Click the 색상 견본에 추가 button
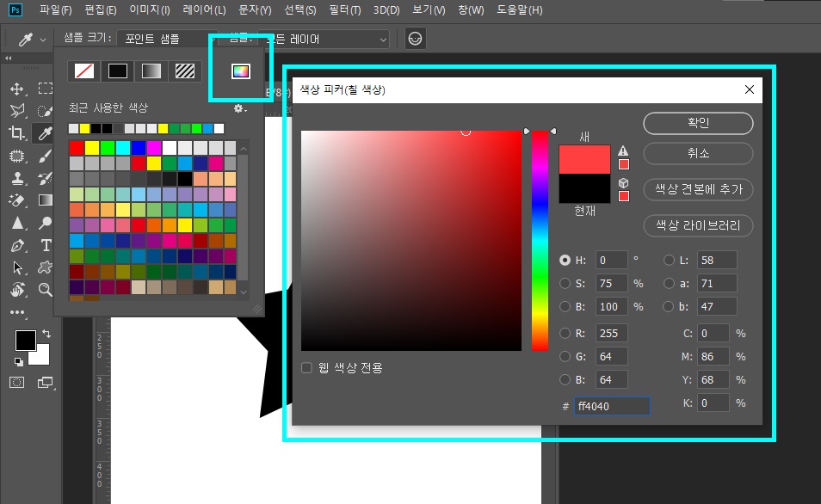The width and height of the screenshot is (821, 504). [x=698, y=189]
